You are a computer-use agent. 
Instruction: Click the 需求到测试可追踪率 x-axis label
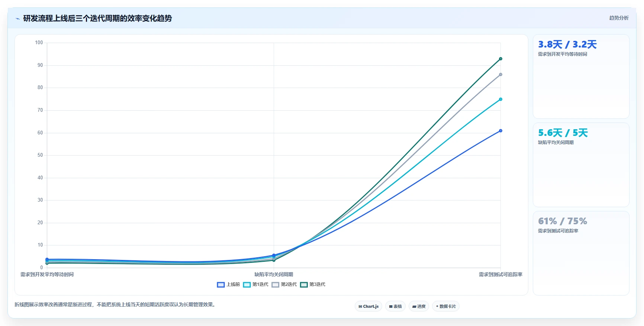coord(500,274)
